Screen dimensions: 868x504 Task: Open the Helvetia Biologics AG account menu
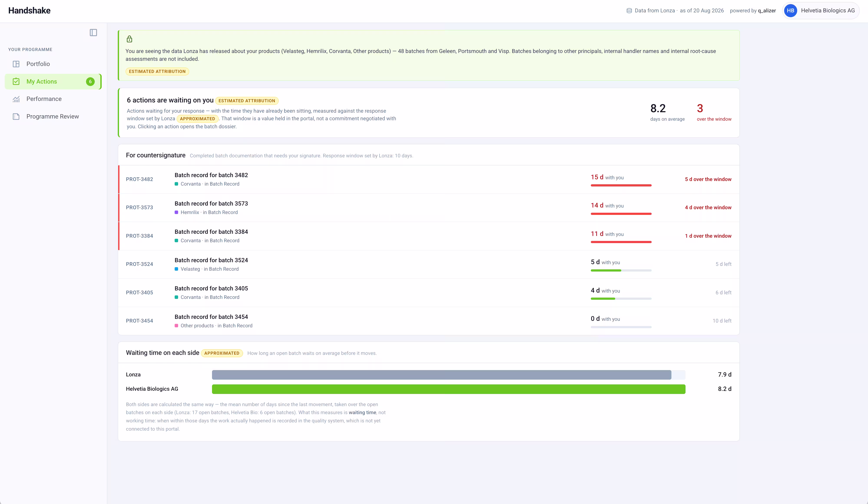click(821, 11)
